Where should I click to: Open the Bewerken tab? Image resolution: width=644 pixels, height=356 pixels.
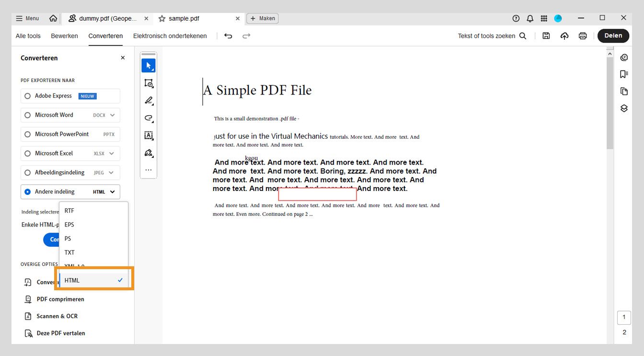pyautogui.click(x=64, y=36)
